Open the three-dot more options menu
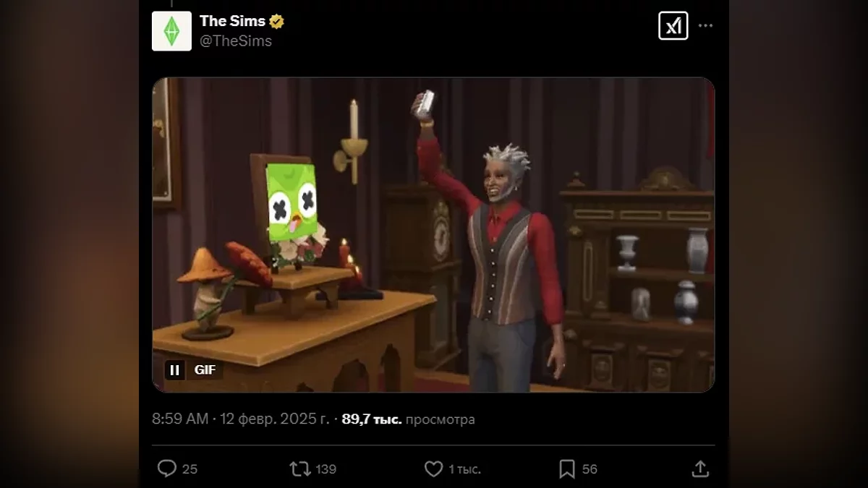868x488 pixels. pos(705,26)
